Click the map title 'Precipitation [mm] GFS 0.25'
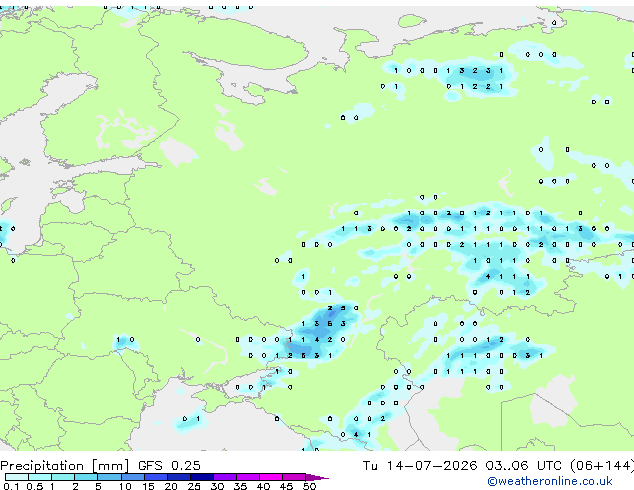 tap(100, 466)
